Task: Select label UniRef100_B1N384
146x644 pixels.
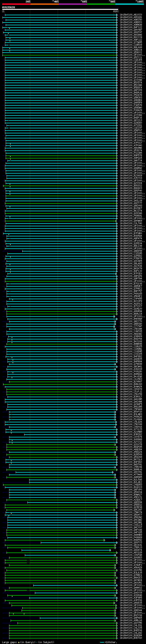Action: coord(131,635)
